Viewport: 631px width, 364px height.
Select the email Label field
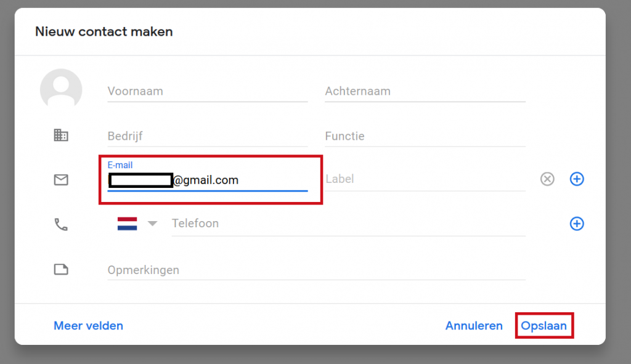425,180
